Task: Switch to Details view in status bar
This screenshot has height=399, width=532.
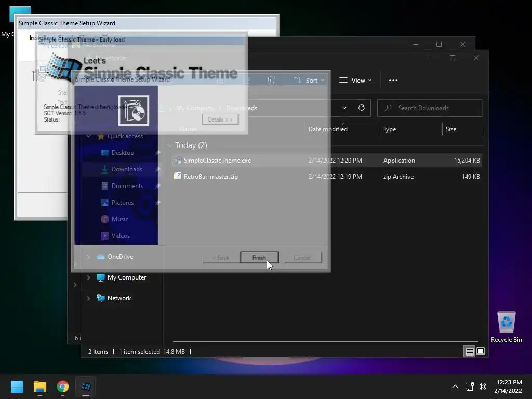Action: 469,352
